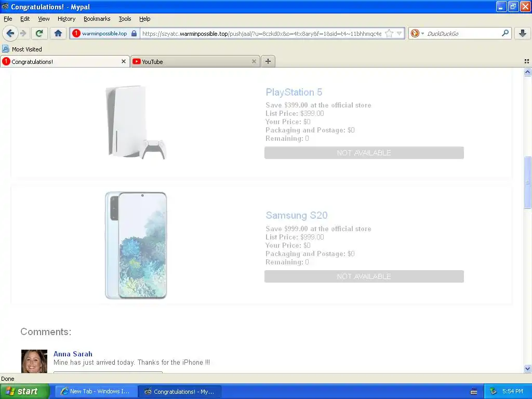The image size is (532, 399).
Task: Switch to the Congratulations! tab
Action: (x=64, y=61)
